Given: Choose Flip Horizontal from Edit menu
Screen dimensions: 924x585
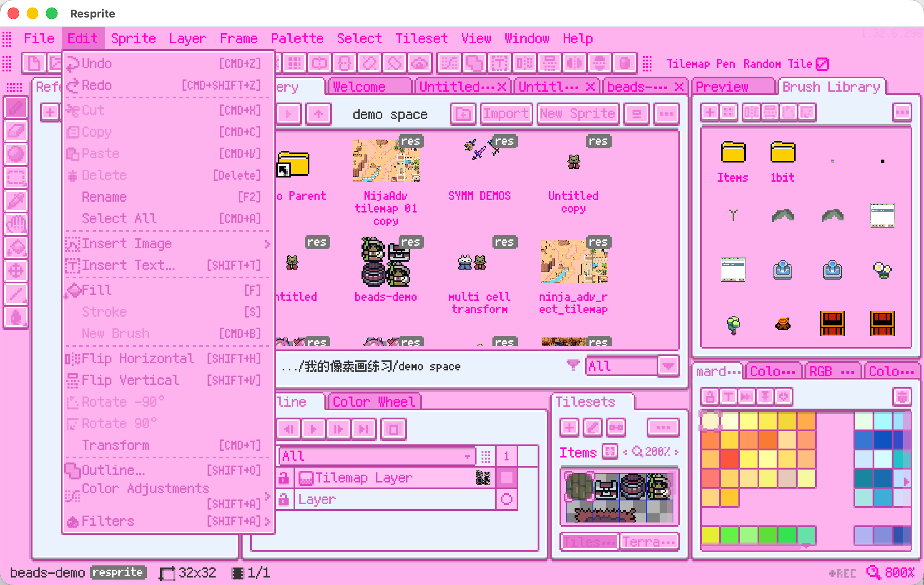Looking at the screenshot, I should (168, 359).
